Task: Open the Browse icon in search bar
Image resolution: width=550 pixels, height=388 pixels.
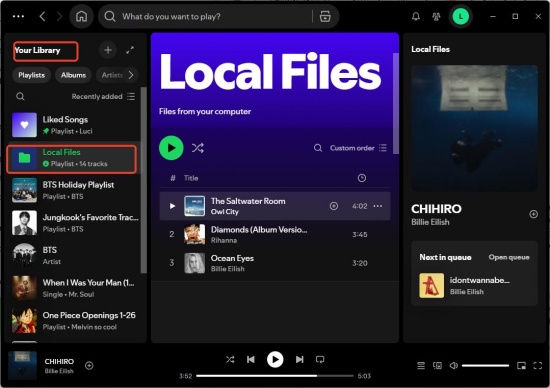Action: tap(325, 16)
